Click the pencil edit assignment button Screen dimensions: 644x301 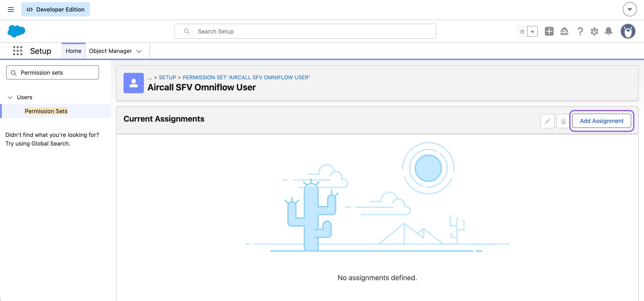point(547,121)
